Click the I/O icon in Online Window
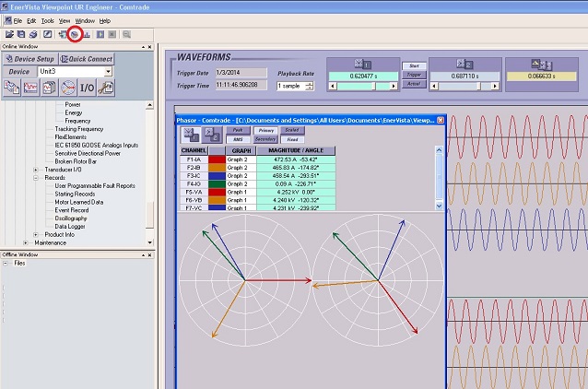 [x=87, y=88]
